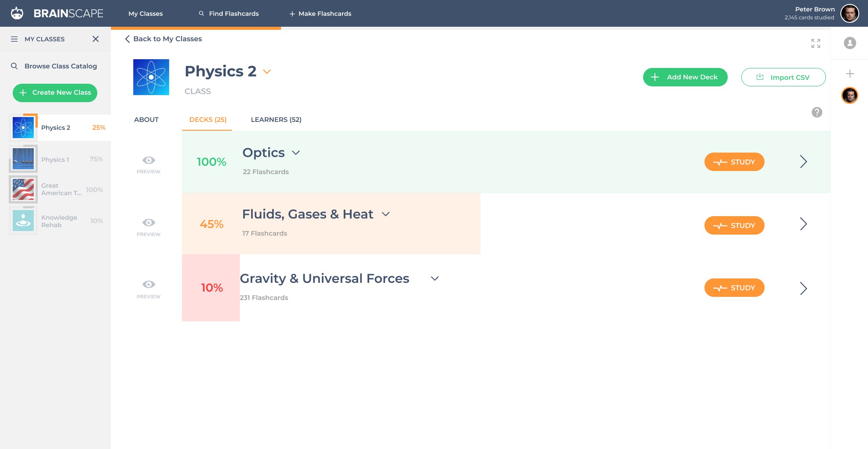868x449 pixels.
Task: Open the help question mark icon
Action: tap(817, 112)
